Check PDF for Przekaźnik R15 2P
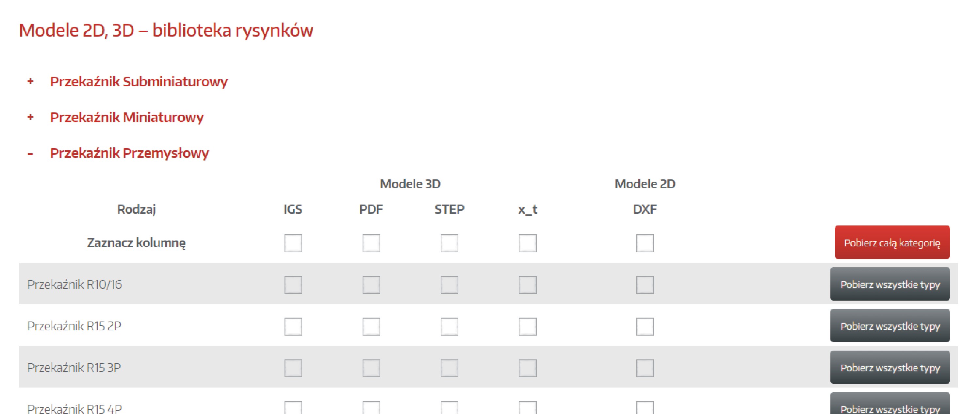 coord(371,326)
